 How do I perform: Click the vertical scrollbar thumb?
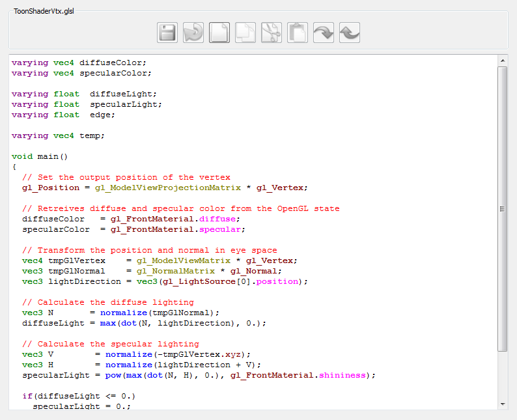tap(502, 208)
